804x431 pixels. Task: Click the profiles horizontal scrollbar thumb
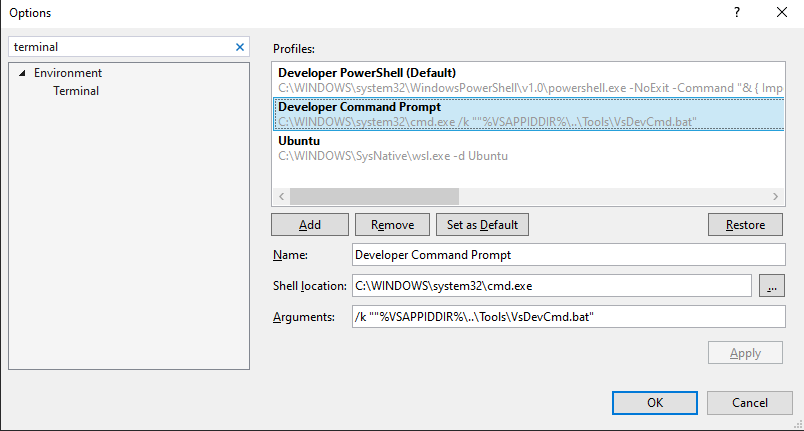(x=374, y=197)
